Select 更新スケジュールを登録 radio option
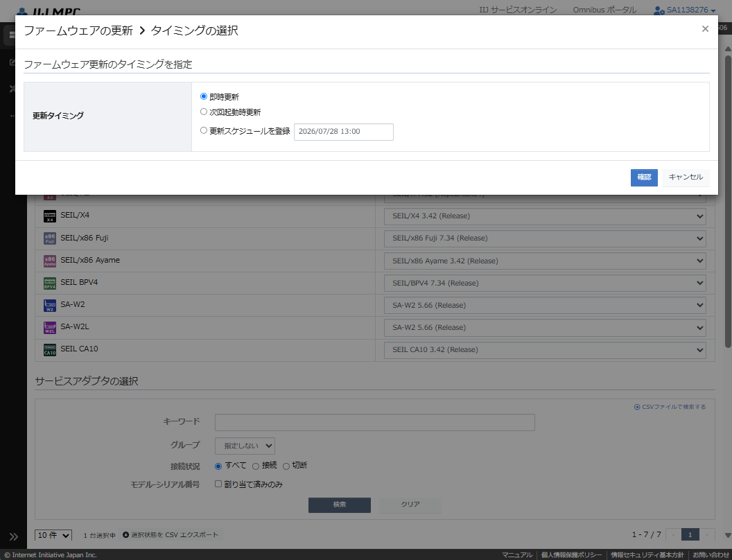This screenshot has height=560, width=732. pos(204,131)
